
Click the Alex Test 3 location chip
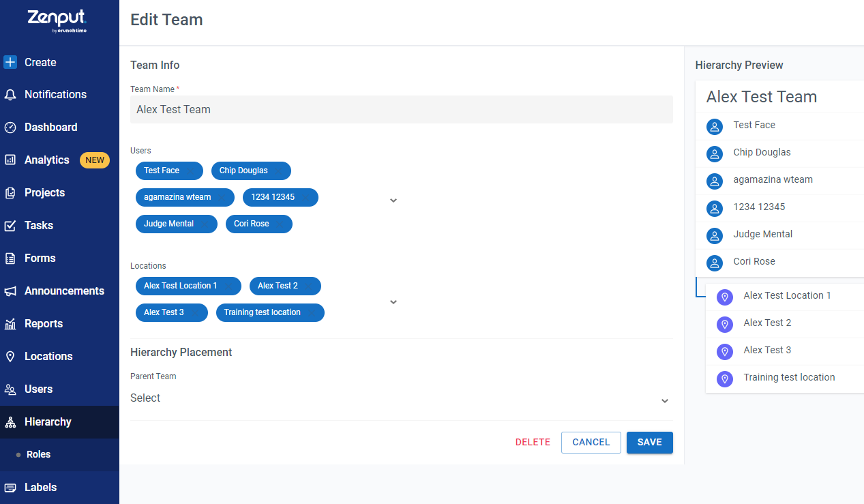pyautogui.click(x=172, y=312)
